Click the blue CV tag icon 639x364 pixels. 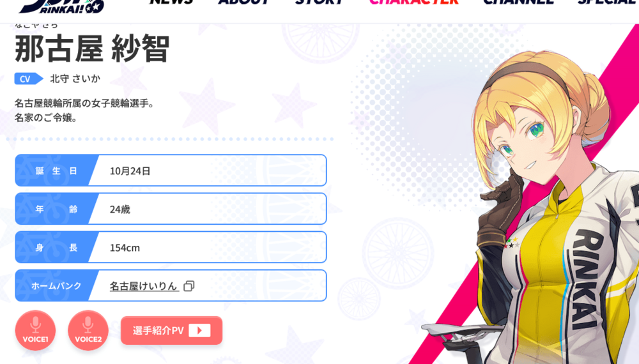[x=29, y=79]
